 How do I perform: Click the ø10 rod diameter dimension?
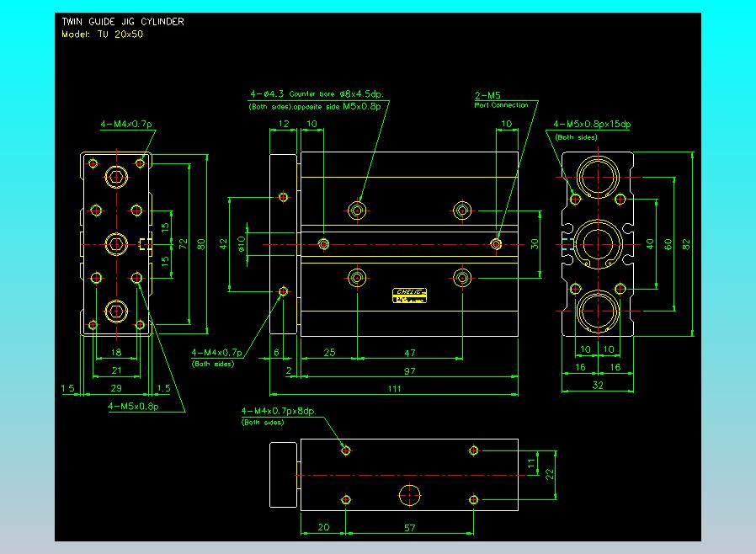(241, 243)
